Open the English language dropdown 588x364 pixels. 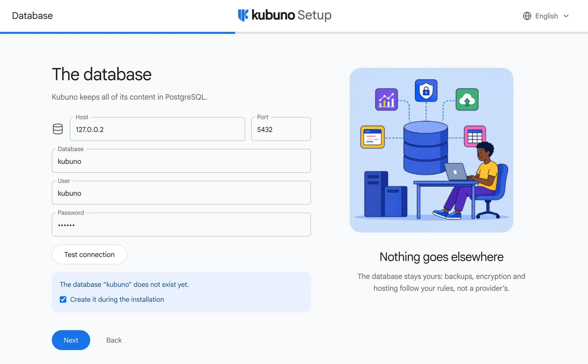pyautogui.click(x=546, y=16)
